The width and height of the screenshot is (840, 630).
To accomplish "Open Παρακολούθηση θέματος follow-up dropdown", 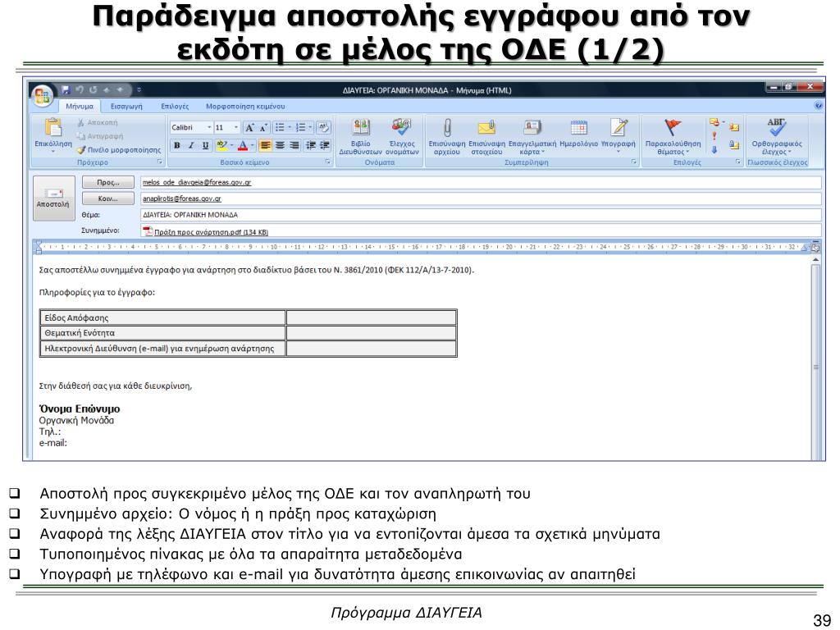I will tap(673, 136).
